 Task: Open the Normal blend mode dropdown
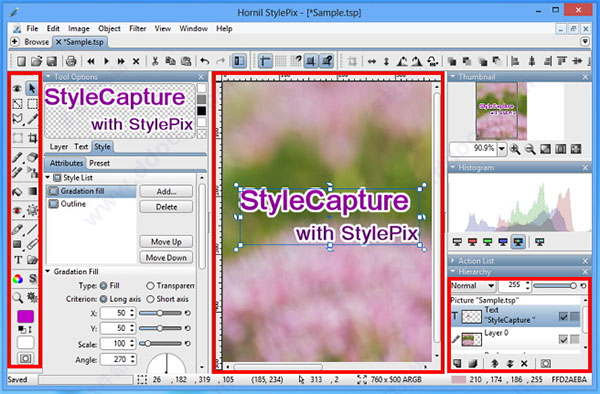coord(473,286)
